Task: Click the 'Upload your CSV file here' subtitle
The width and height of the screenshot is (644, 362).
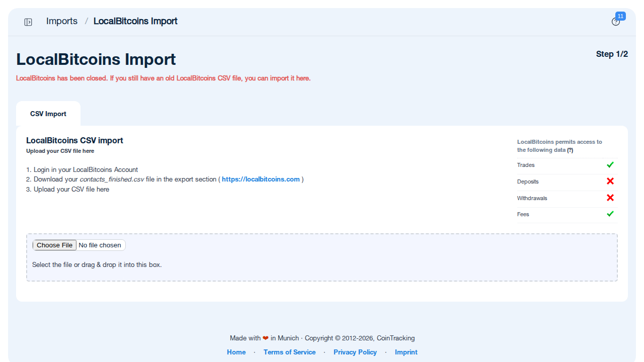Action: point(60,151)
